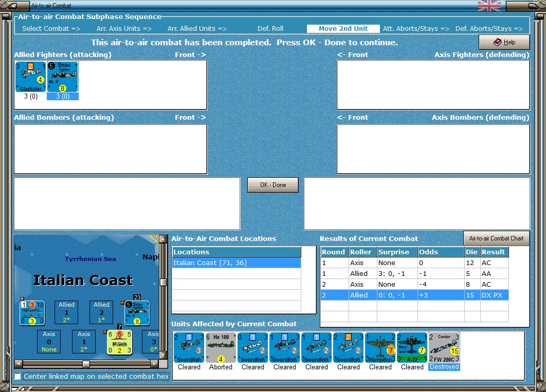Screen dimensions: 546x392
Task: Click the Allied 2 box on the map
Action: coord(101,312)
